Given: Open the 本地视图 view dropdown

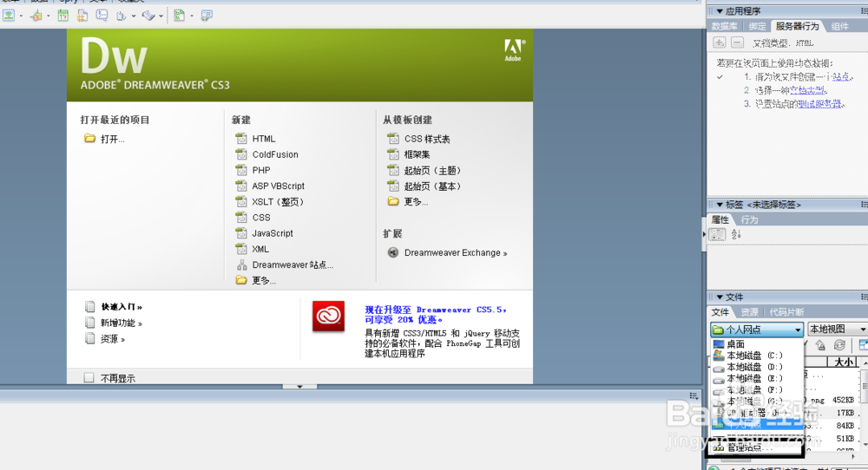Looking at the screenshot, I should point(838,330).
